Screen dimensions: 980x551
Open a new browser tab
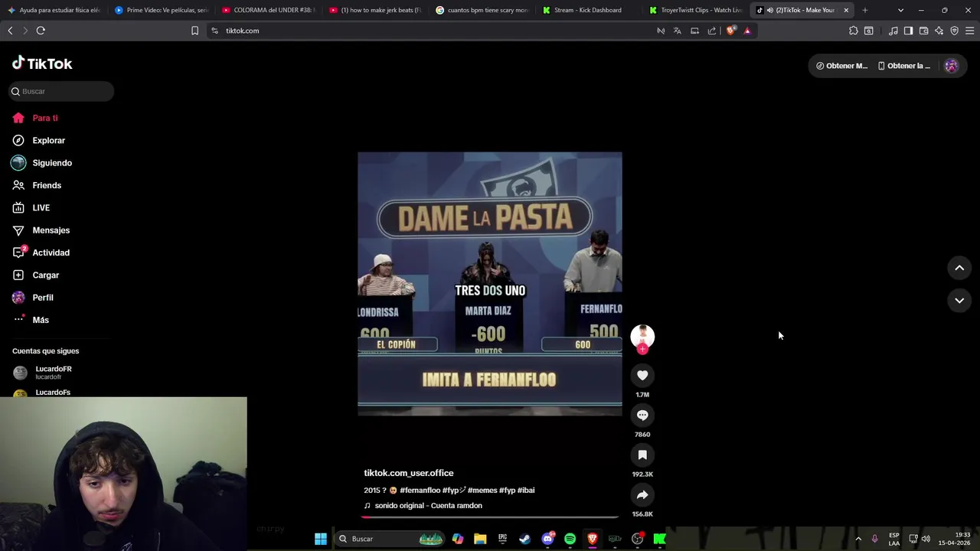864,10
